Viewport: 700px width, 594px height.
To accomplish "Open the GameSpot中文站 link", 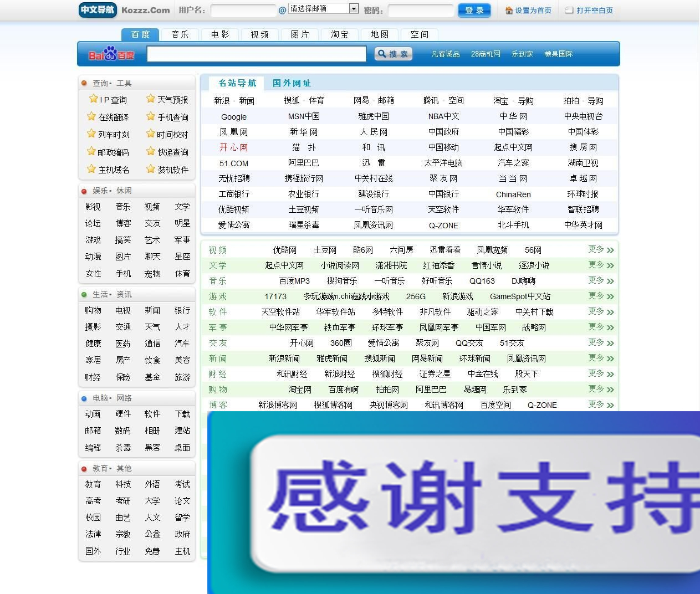I will (520, 296).
